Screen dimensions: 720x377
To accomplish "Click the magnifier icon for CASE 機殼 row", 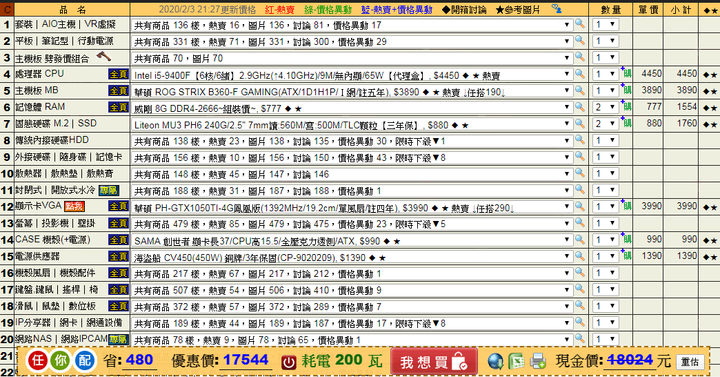I will tap(580, 239).
